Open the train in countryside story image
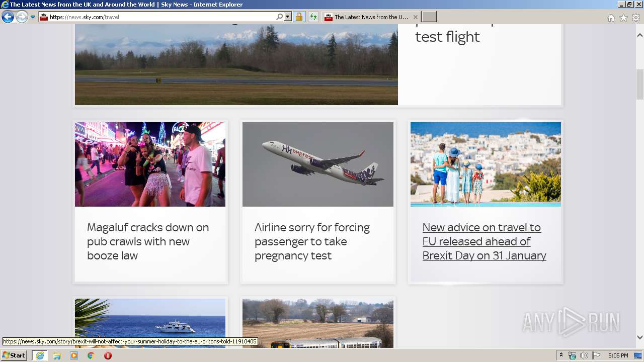The height and width of the screenshot is (362, 644). [318, 323]
